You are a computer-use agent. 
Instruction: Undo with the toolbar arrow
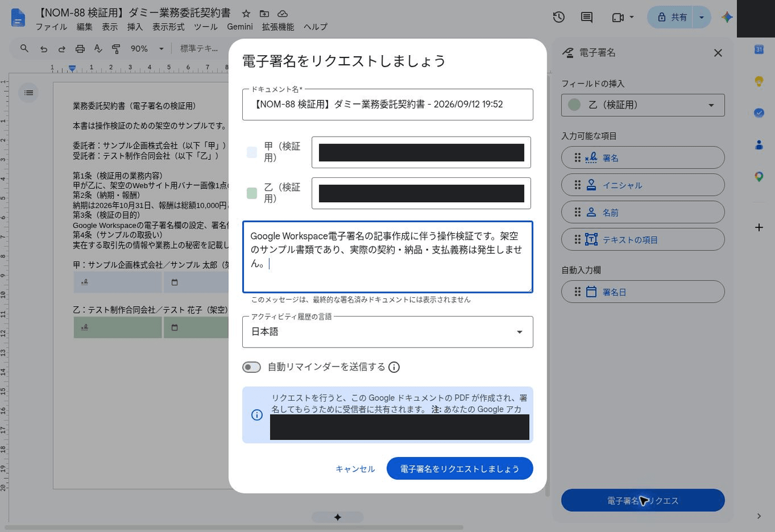coord(44,48)
